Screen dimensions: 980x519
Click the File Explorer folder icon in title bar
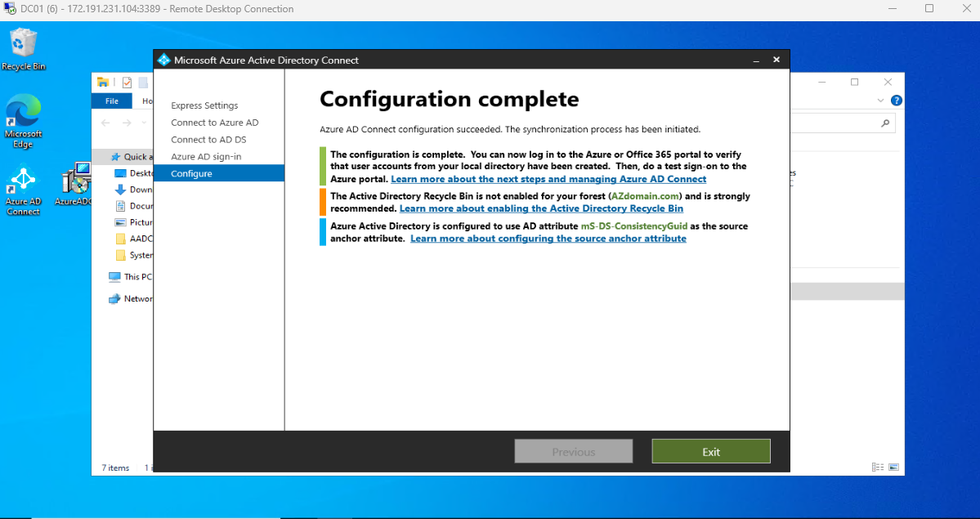coord(103,83)
